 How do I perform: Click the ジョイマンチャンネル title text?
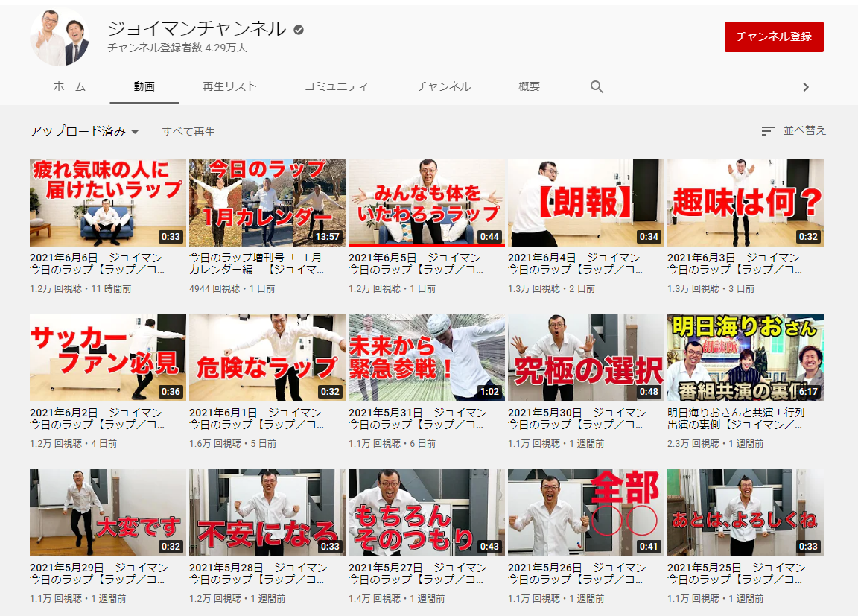197,28
